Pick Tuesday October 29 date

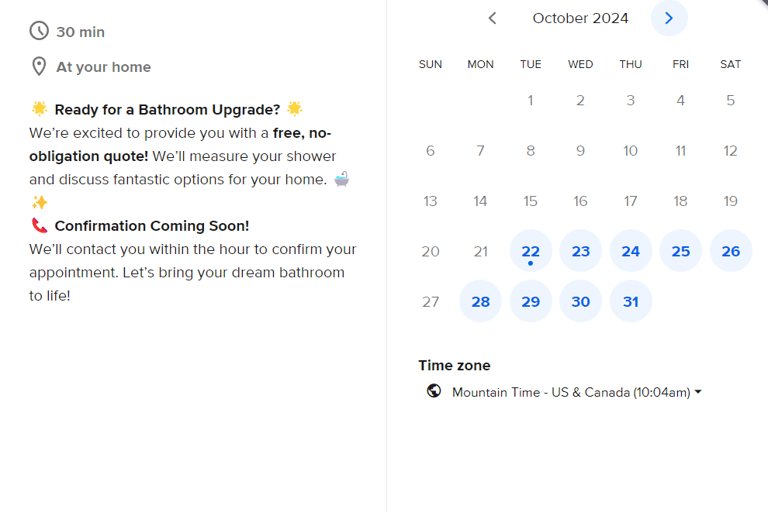click(530, 301)
